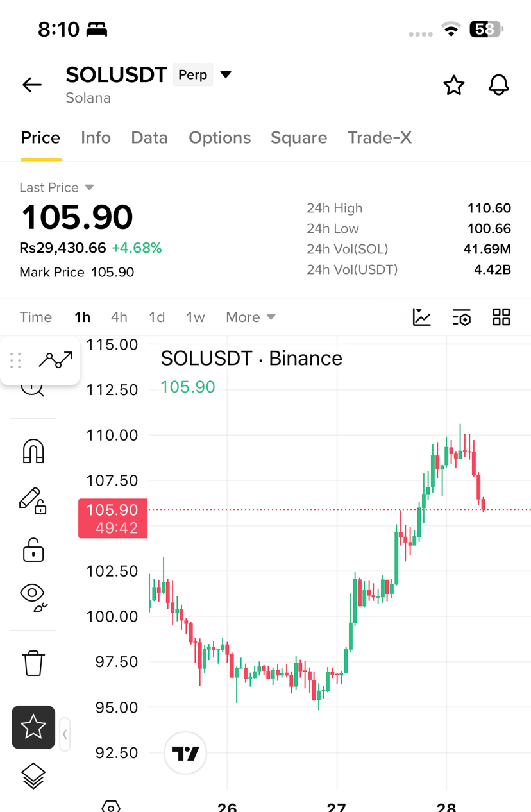531x812 pixels.
Task: Select the trend line drawing tool
Action: [55, 360]
